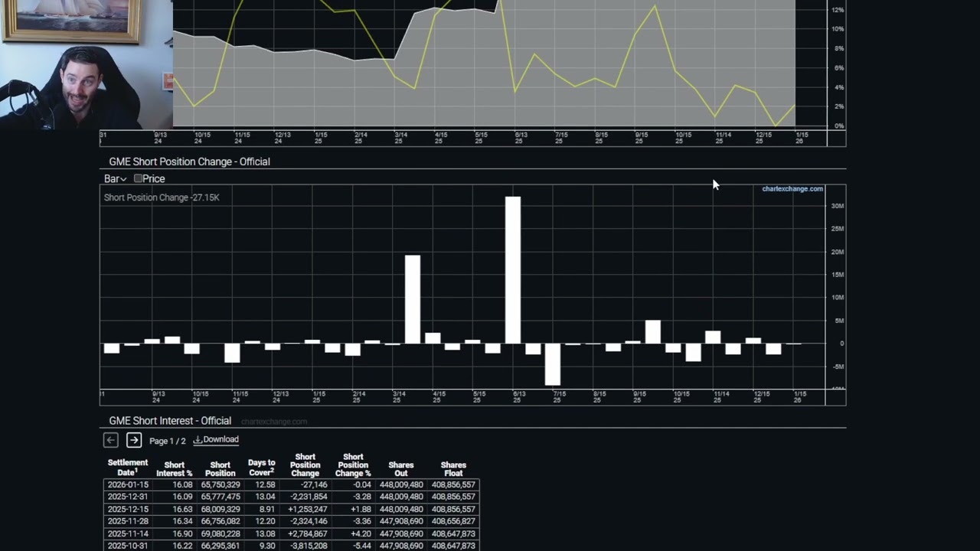Viewport: 980px width, 551px height.
Task: Click the tallest bar near 6/13 25
Action: click(513, 270)
